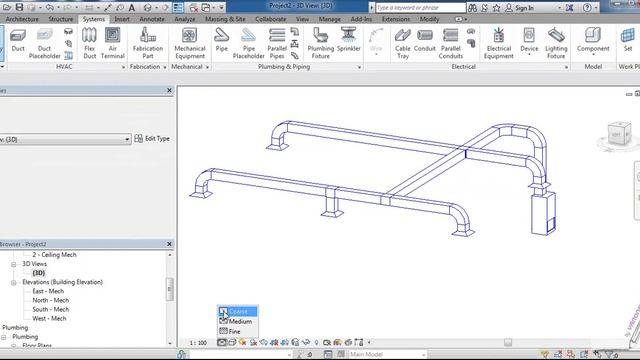Click the Edit Type button
Image resolution: width=640 pixels, height=360 pixels.
coord(152,139)
